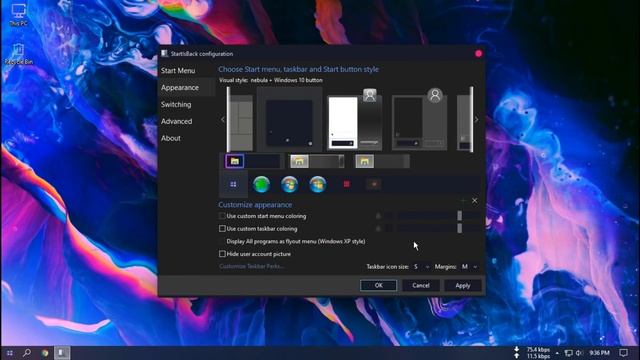Open the Advanced settings tab
640x360 pixels.
(176, 121)
